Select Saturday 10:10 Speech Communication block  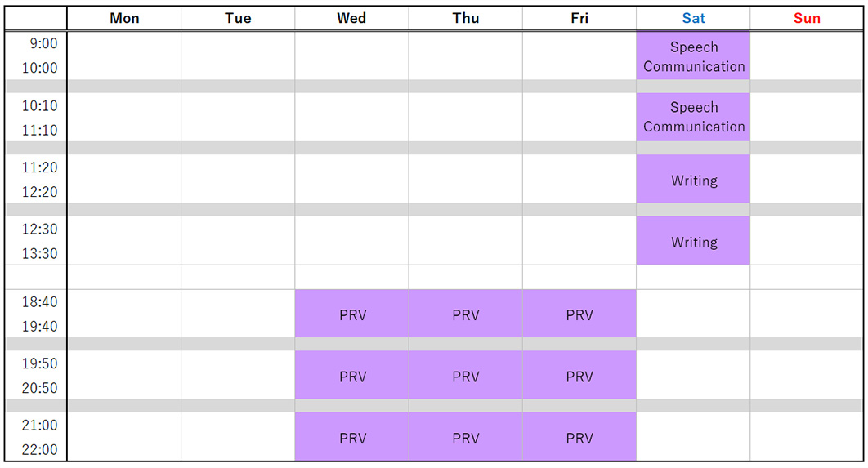click(693, 117)
